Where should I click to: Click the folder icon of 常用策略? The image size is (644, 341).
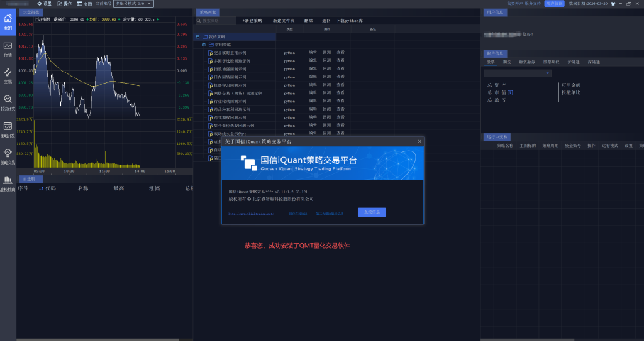tap(211, 45)
